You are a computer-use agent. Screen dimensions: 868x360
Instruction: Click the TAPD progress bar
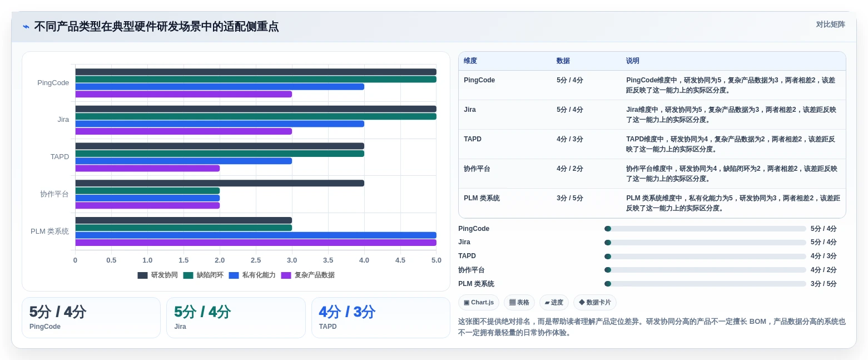(705, 257)
